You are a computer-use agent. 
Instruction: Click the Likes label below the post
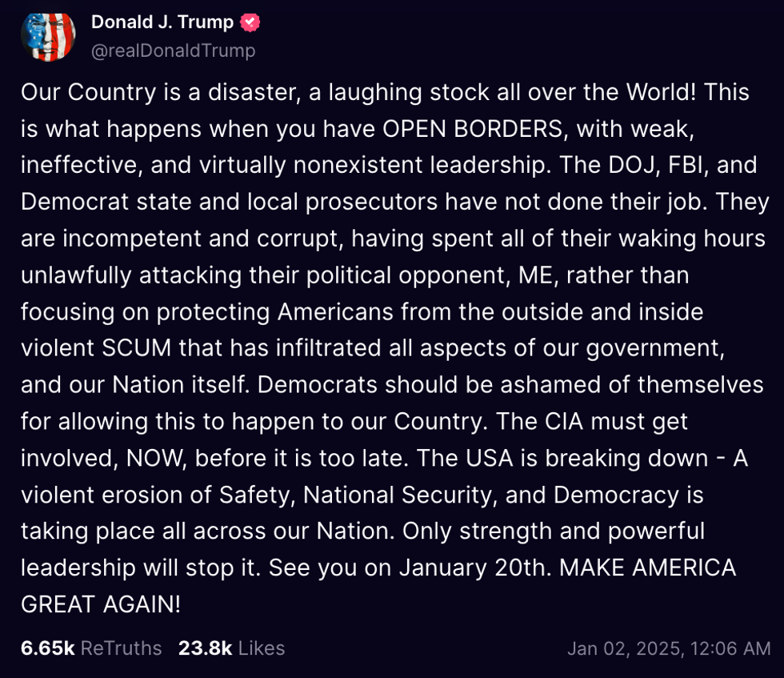coord(262,648)
